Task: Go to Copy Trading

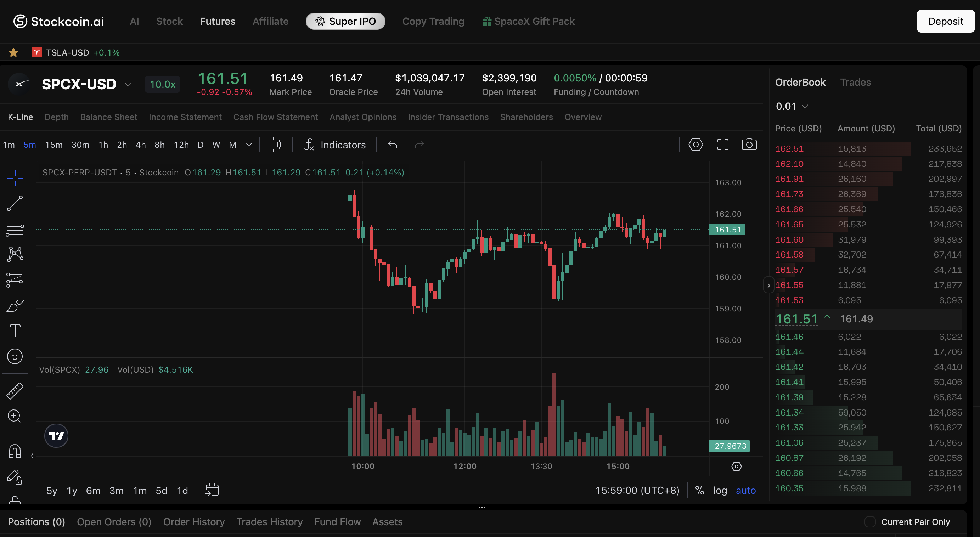Action: 433,21
